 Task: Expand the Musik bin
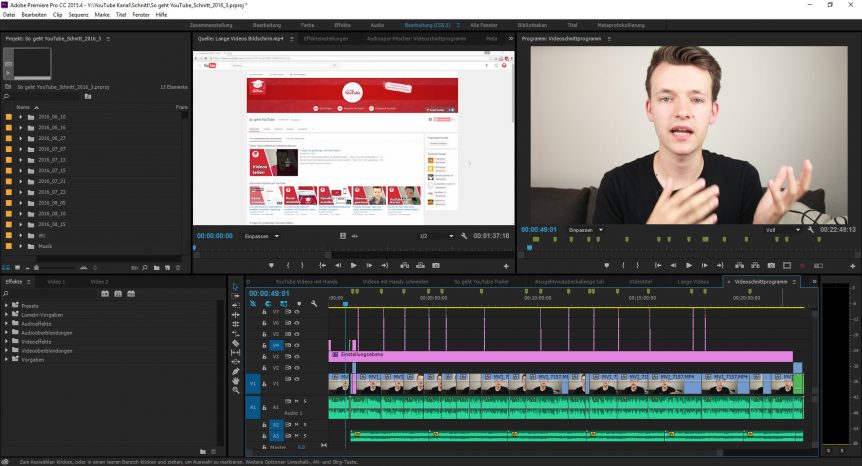tap(20, 246)
